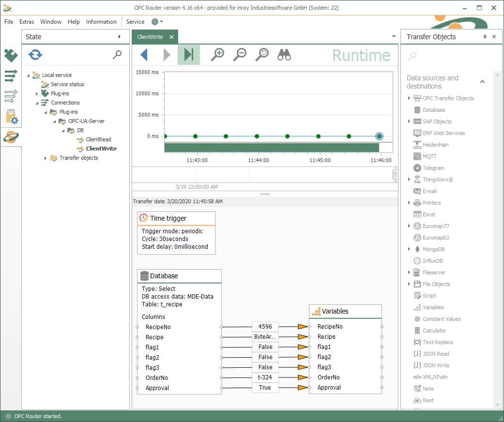Click the Transfer Objects search field

pyautogui.click(x=448, y=57)
